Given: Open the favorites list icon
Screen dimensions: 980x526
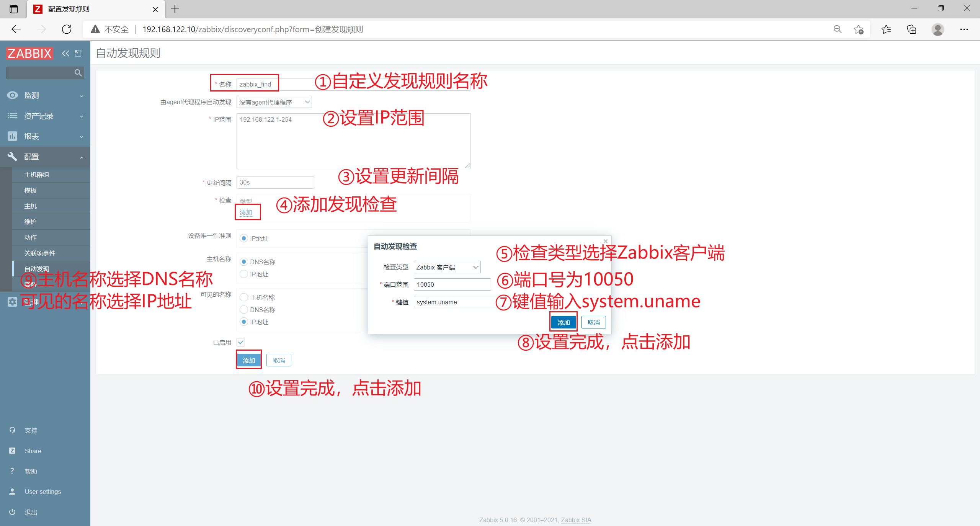Looking at the screenshot, I should click(886, 29).
